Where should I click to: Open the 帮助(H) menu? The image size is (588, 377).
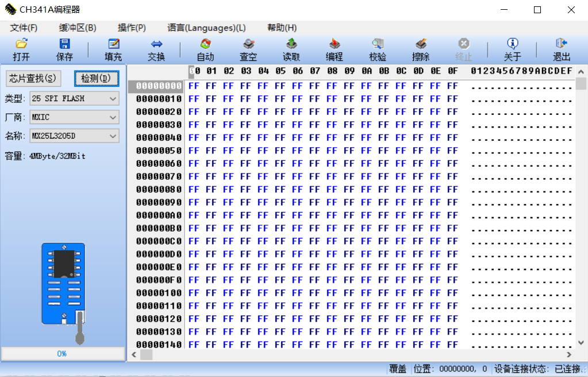(282, 28)
